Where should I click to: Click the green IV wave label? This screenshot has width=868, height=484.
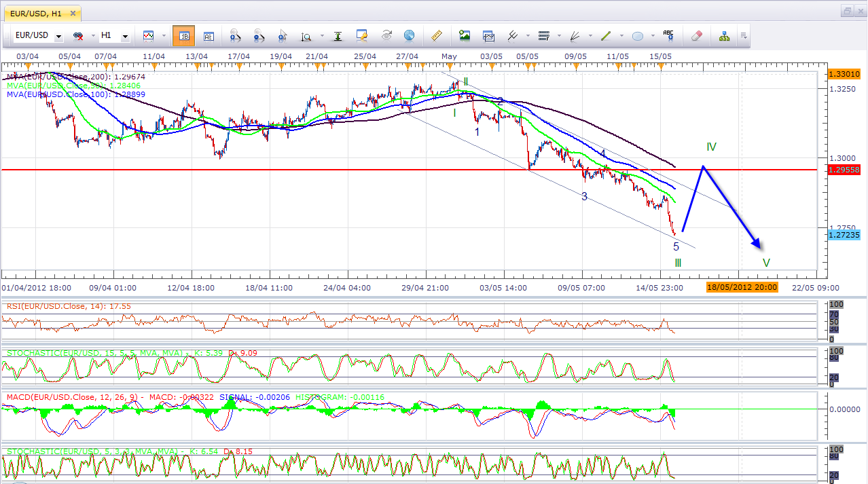[x=711, y=146]
